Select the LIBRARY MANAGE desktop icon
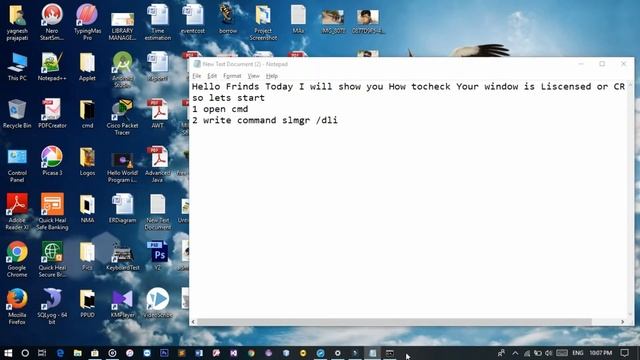Screen dimensions: 640x360 click(x=122, y=26)
